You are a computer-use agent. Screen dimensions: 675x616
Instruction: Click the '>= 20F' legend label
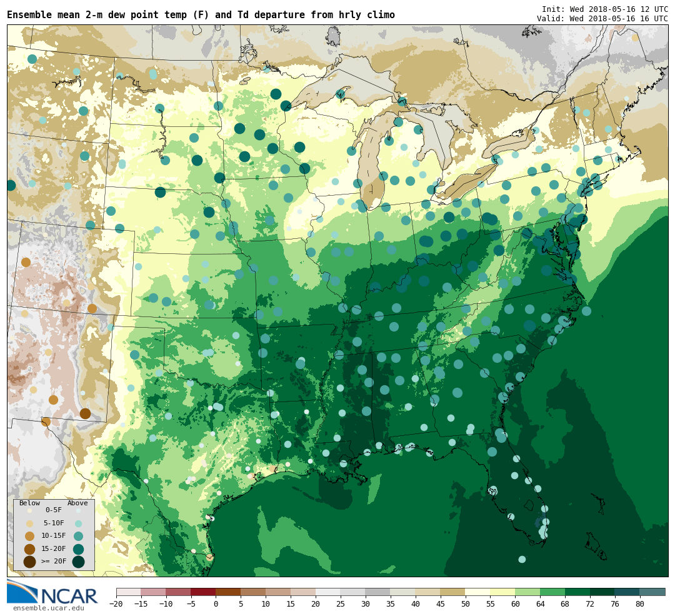tap(54, 562)
